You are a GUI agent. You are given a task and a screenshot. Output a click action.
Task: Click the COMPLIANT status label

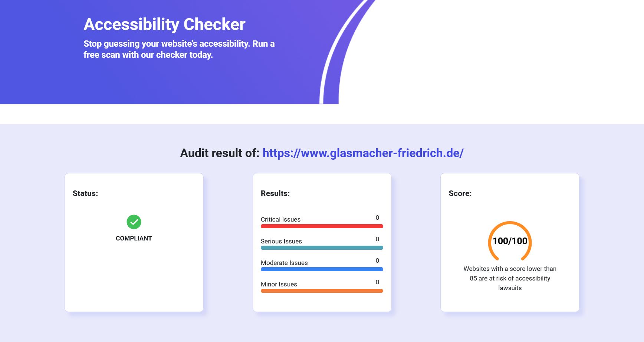[134, 238]
